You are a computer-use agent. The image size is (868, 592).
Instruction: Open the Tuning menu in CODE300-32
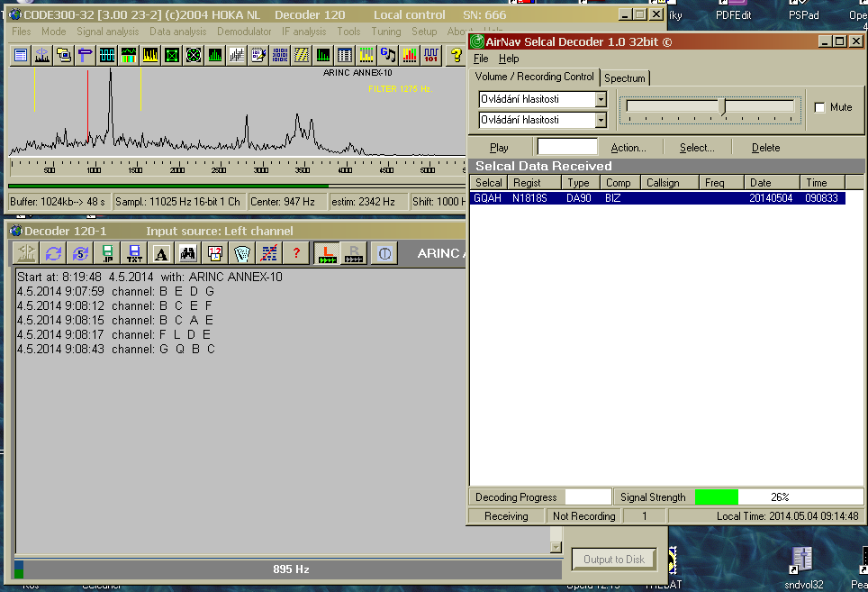(x=386, y=32)
